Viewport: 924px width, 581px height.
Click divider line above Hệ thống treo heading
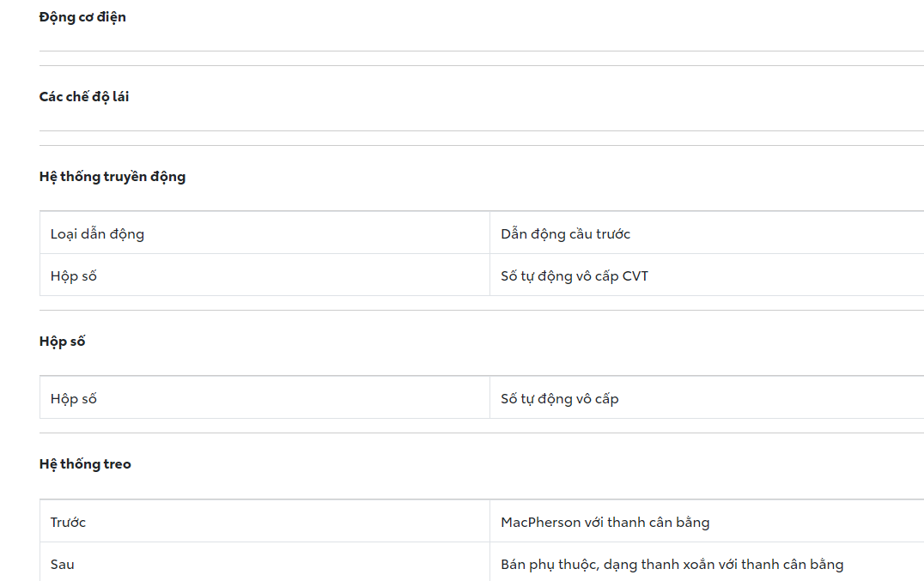(481, 433)
